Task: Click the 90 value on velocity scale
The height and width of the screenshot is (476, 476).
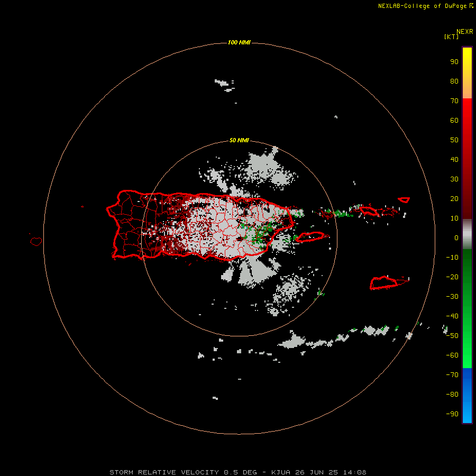Action: pos(454,62)
